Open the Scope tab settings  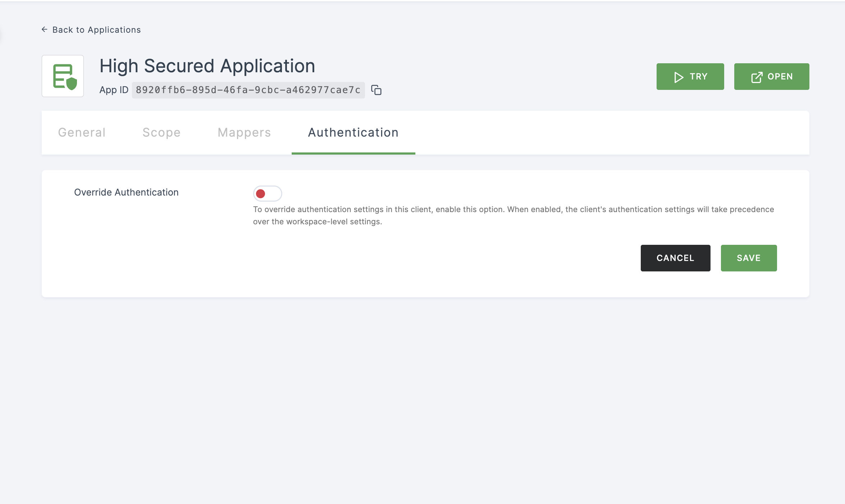coord(161,133)
